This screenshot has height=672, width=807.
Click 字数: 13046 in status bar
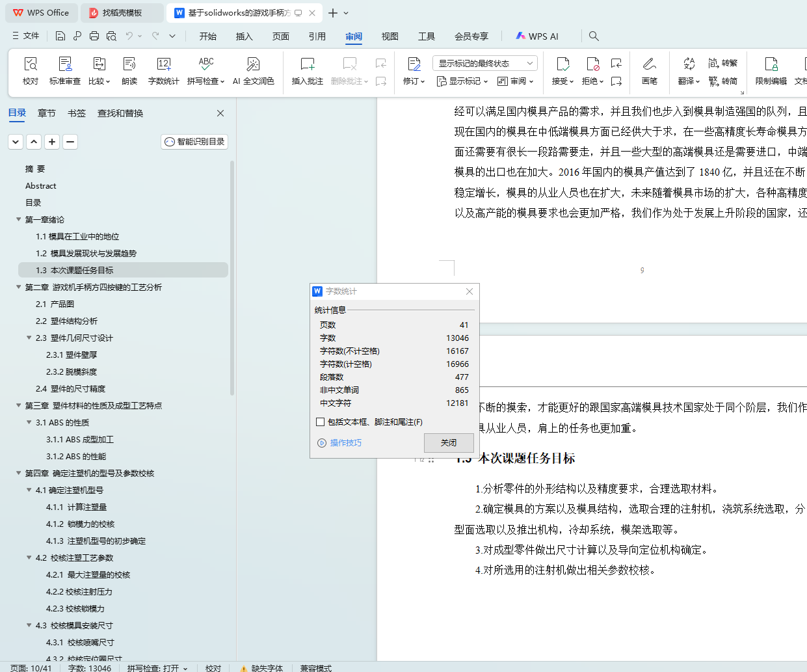coord(90,667)
